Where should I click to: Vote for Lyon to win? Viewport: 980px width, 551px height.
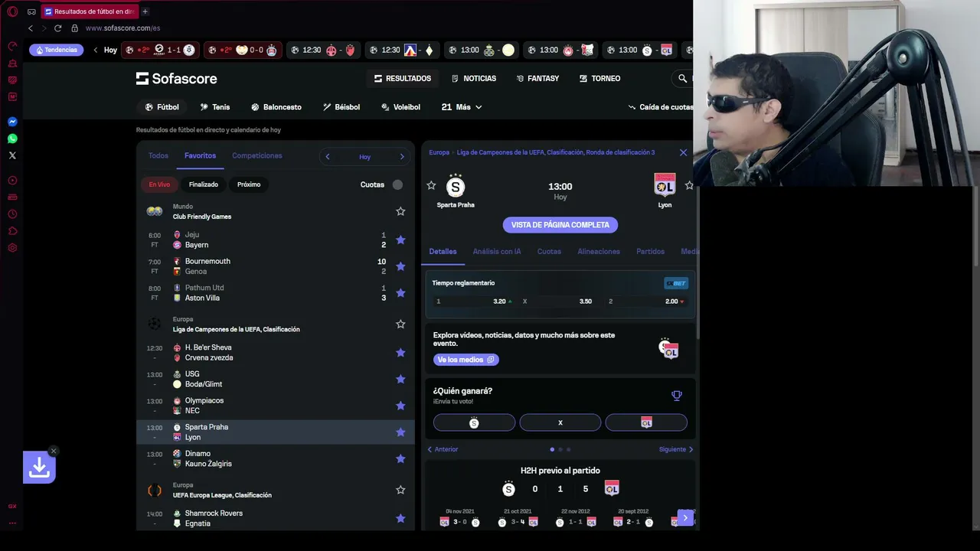coord(646,422)
